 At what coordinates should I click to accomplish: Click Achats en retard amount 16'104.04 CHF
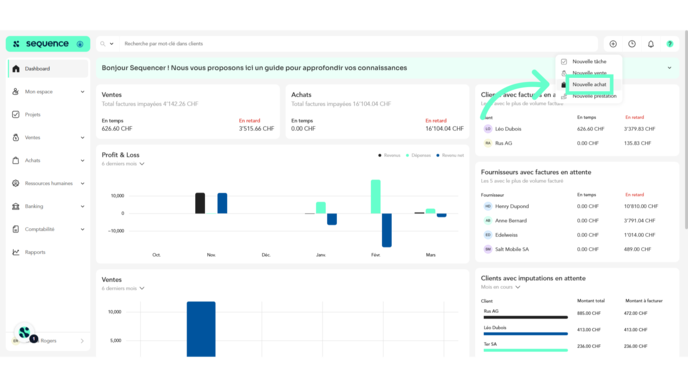pos(444,129)
